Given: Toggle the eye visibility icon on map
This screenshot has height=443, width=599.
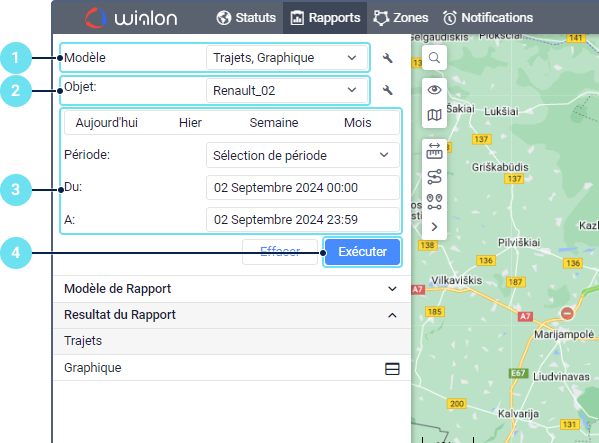Looking at the screenshot, I should coord(434,90).
